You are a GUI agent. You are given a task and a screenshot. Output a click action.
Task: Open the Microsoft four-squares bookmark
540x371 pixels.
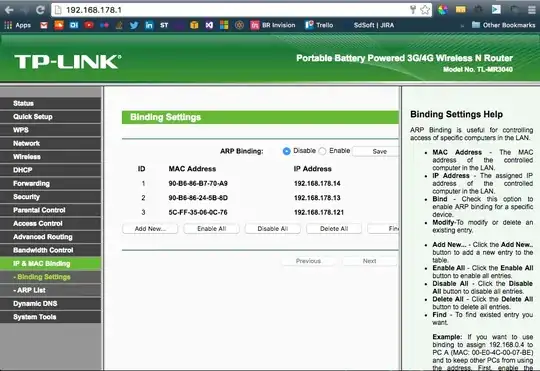coord(224,25)
